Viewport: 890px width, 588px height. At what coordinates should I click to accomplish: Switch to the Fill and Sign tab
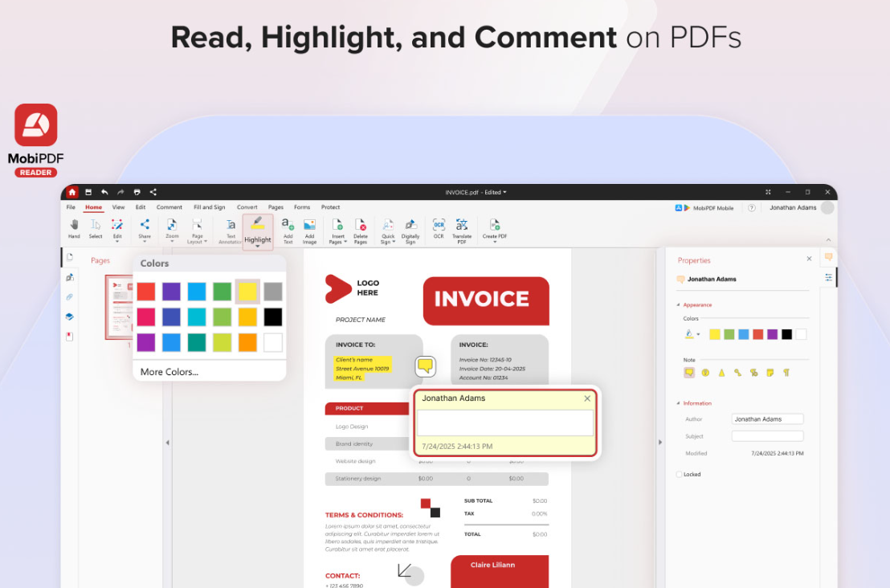tap(209, 207)
